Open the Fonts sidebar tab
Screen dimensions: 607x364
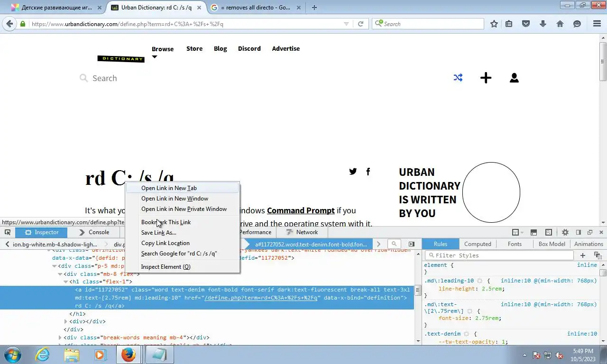[515, 244]
